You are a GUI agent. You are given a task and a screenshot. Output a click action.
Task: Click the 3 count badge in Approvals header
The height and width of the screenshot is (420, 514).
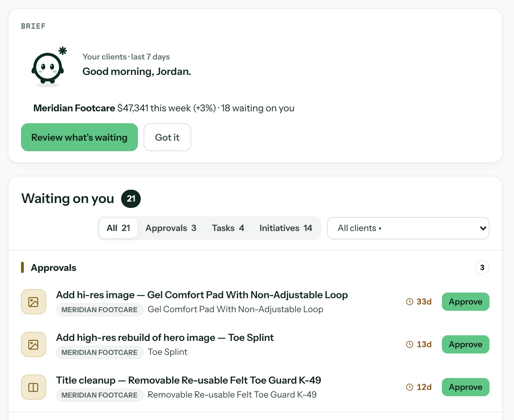[482, 268]
